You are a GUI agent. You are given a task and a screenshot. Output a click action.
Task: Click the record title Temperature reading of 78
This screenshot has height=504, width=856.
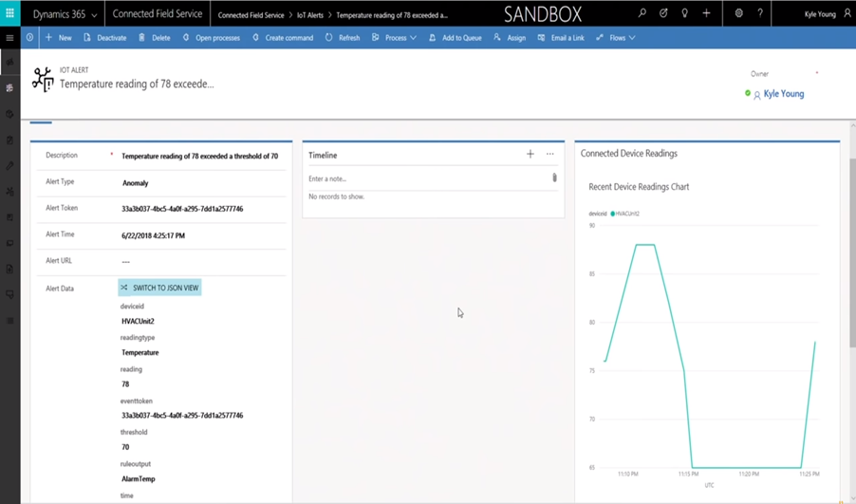click(x=137, y=84)
